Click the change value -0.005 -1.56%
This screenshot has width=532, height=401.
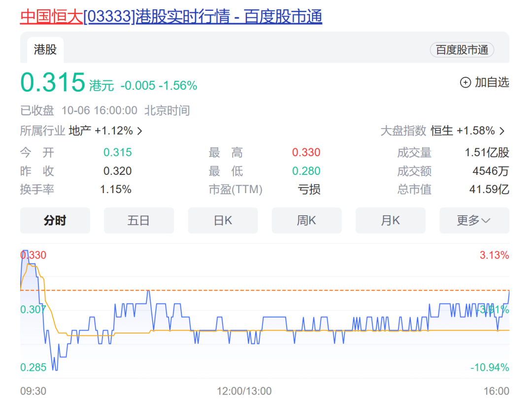click(159, 86)
